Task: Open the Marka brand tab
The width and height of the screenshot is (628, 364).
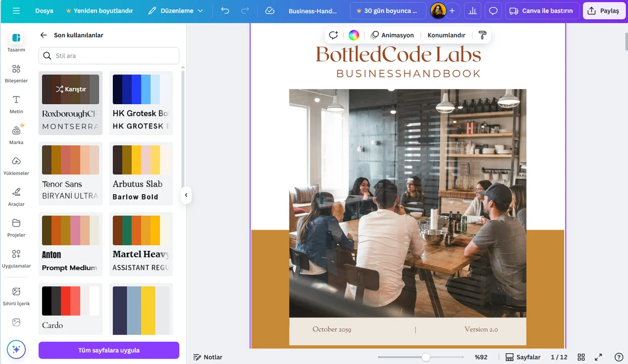Action: tap(16, 135)
